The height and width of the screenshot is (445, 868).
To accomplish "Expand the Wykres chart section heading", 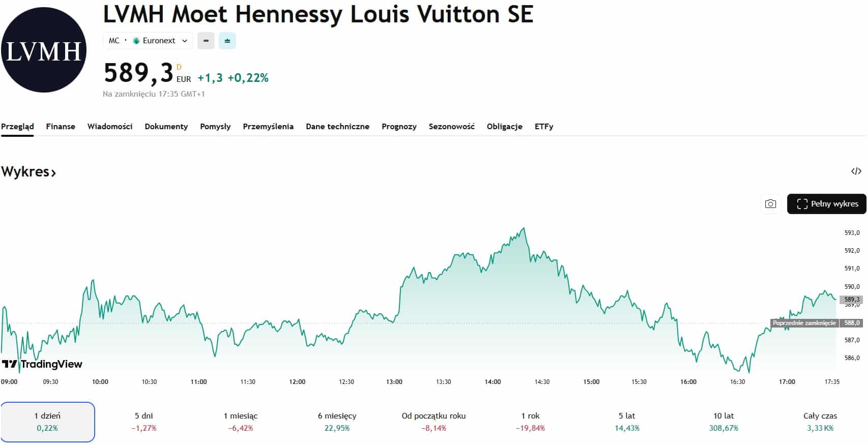I will click(28, 172).
